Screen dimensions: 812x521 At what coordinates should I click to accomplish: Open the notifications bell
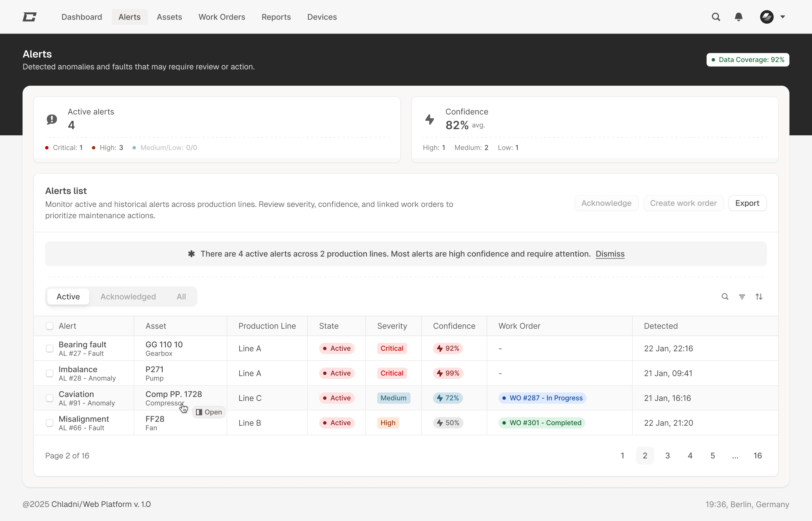(x=738, y=17)
